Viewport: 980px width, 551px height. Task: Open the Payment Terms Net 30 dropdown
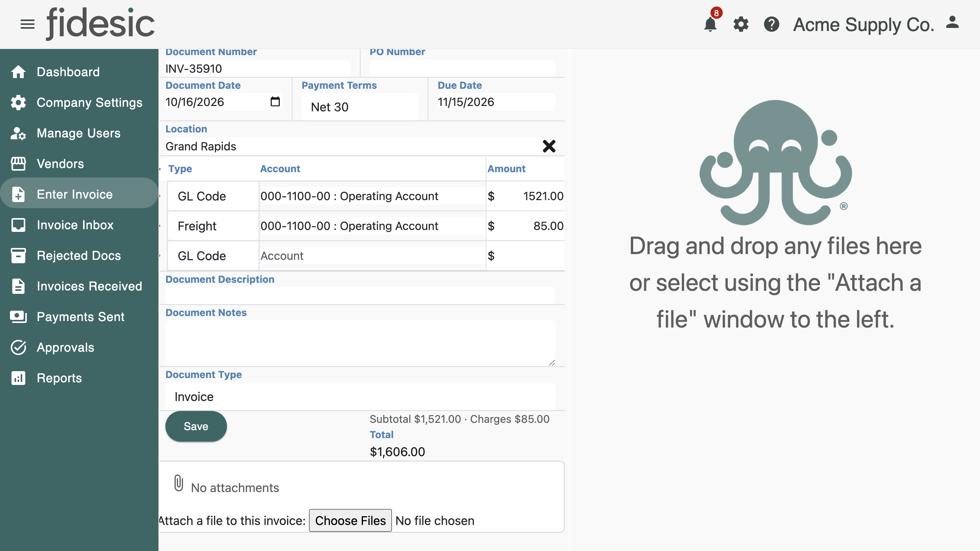360,107
